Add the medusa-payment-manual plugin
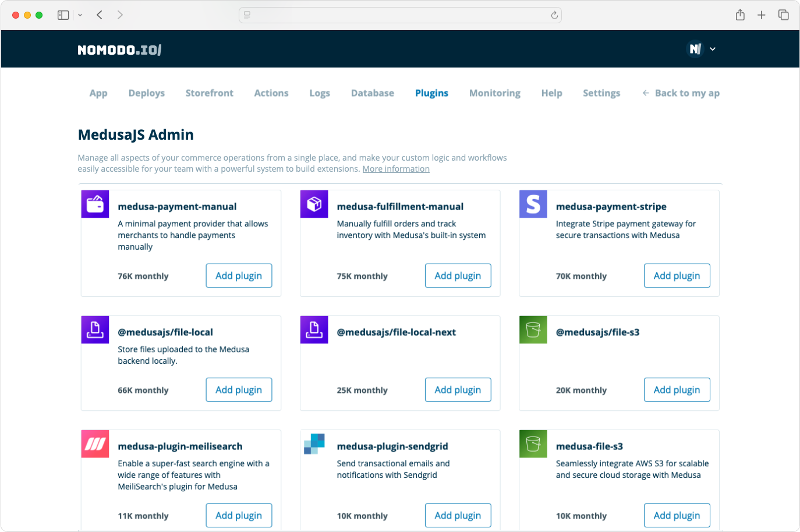This screenshot has height=532, width=800. pyautogui.click(x=239, y=276)
